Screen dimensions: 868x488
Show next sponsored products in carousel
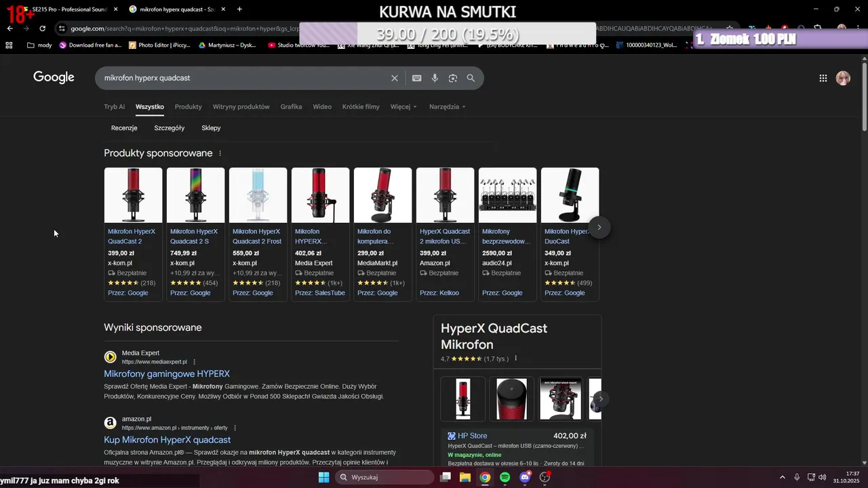599,227
